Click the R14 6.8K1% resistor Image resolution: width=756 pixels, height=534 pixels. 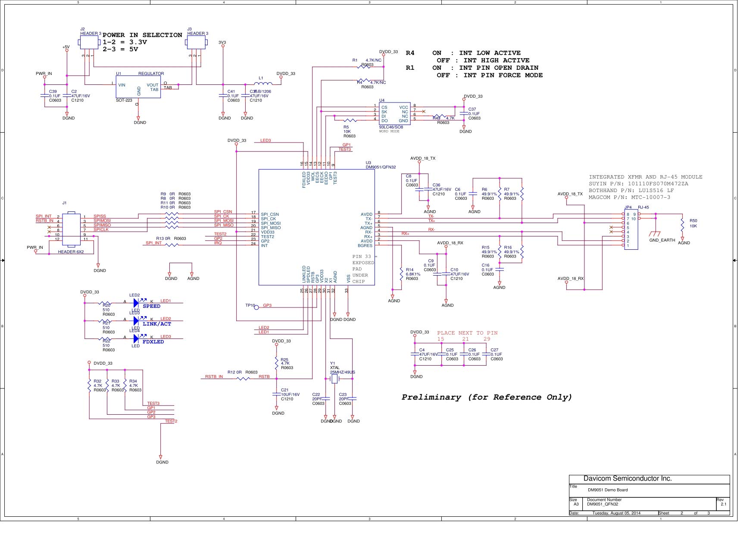(401, 274)
